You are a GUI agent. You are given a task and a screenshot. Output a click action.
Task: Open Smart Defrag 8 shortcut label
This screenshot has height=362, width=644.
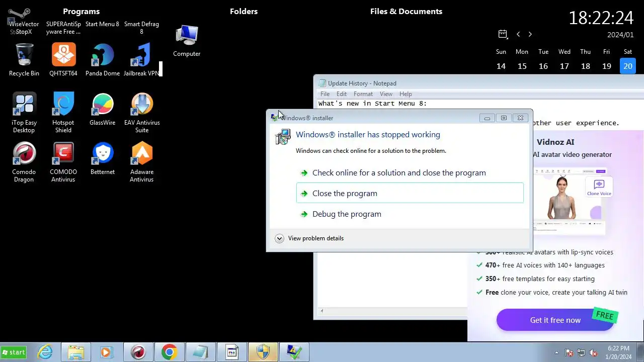(x=141, y=28)
